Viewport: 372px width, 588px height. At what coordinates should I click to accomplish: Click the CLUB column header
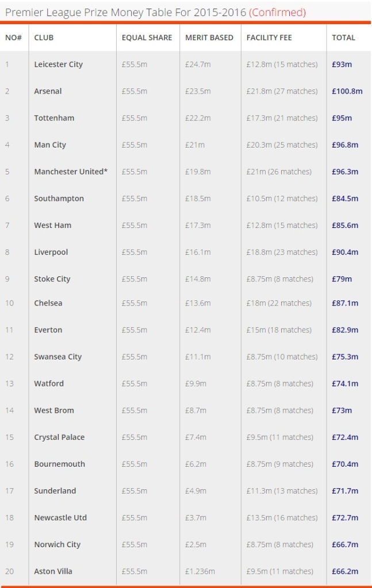(x=44, y=37)
